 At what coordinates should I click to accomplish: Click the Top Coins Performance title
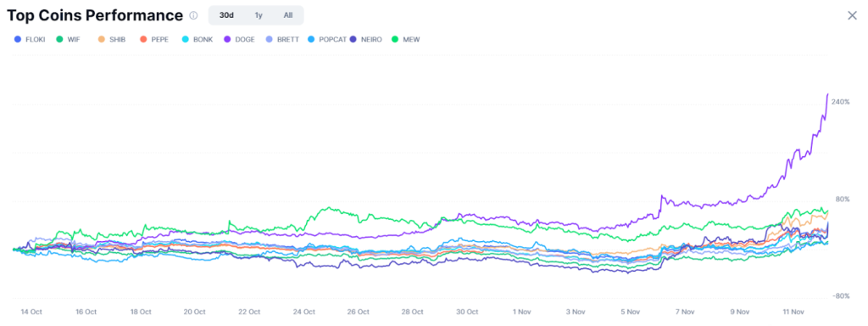pos(95,15)
